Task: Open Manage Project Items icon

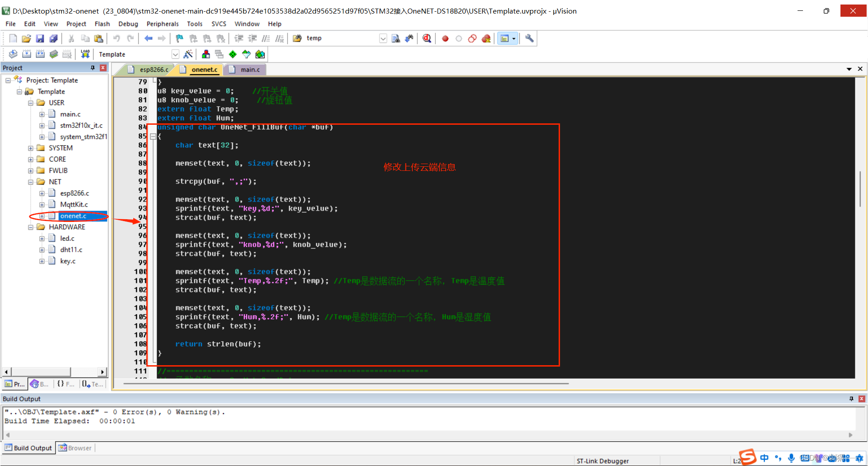Action: coord(206,54)
